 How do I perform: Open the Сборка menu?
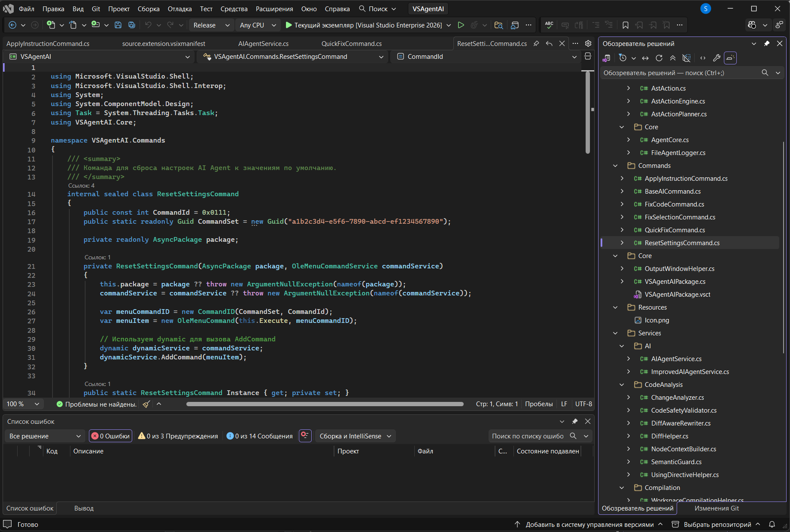click(148, 9)
